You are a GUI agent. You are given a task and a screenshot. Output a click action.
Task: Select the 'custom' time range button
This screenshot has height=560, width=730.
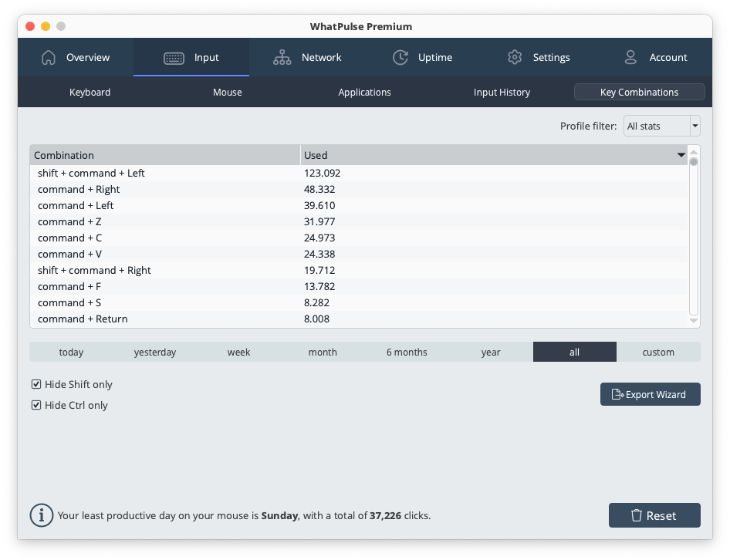(658, 353)
